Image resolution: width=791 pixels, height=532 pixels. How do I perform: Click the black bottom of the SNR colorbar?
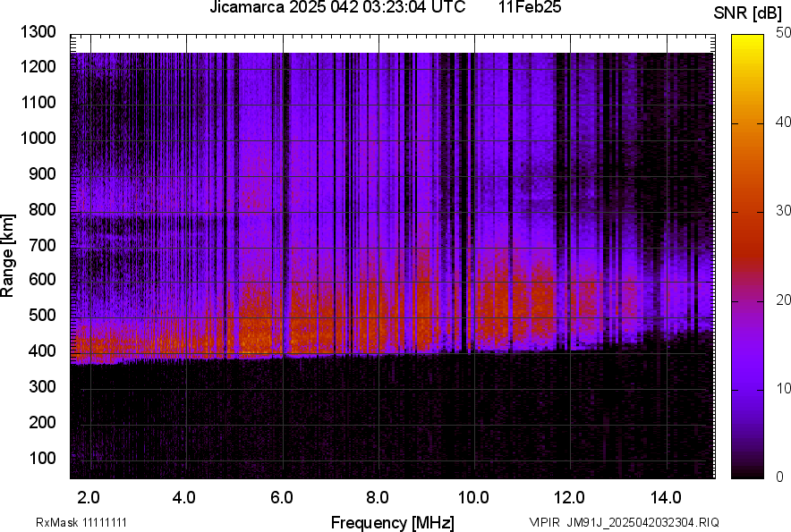pos(748,470)
